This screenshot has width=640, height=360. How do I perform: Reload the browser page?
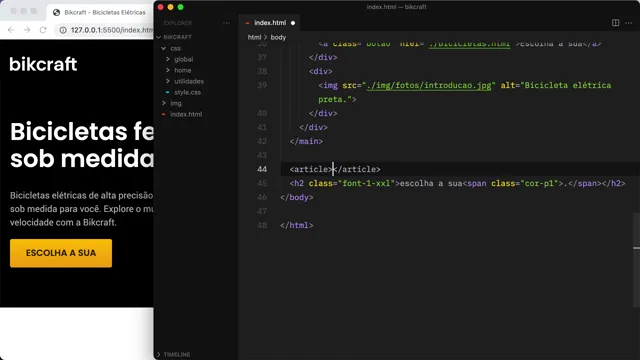point(43,30)
